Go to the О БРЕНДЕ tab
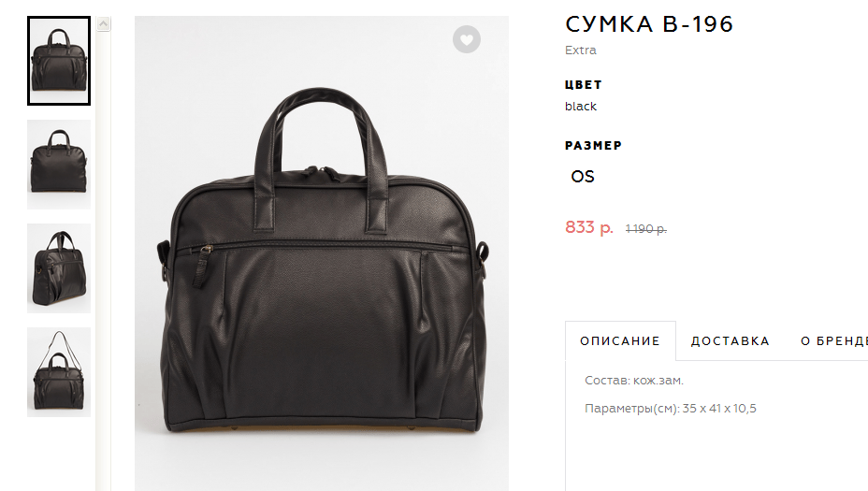Image resolution: width=868 pixels, height=491 pixels. click(833, 341)
